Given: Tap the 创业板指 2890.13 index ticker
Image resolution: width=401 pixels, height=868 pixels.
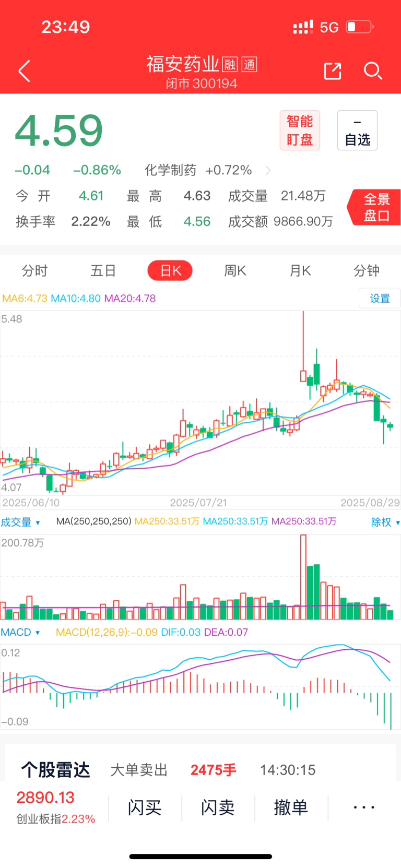Looking at the screenshot, I should tap(55, 807).
